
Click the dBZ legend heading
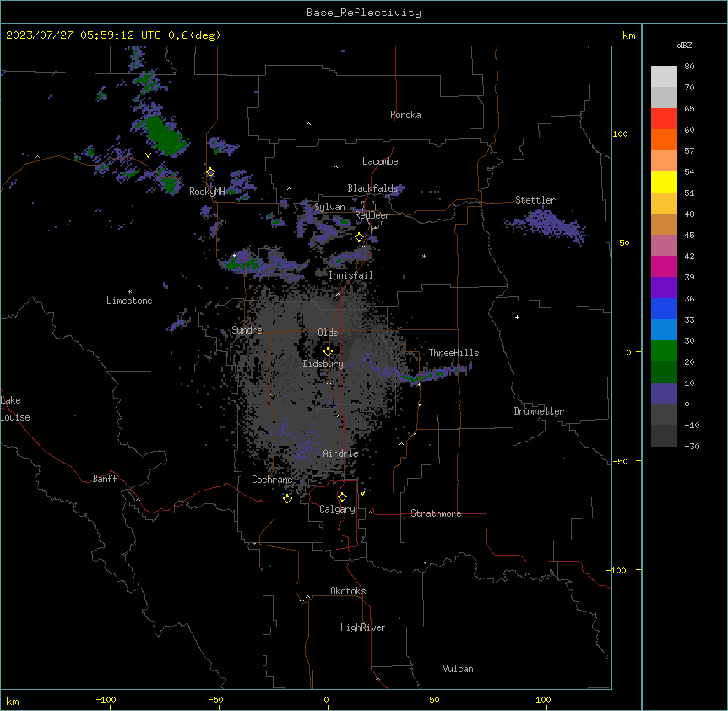pyautogui.click(x=684, y=46)
